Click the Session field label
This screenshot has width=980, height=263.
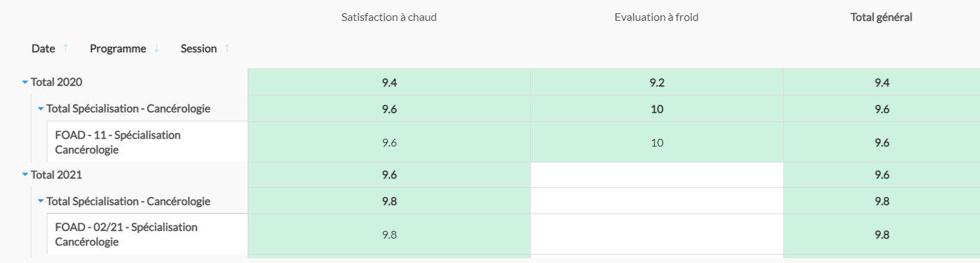point(199,48)
